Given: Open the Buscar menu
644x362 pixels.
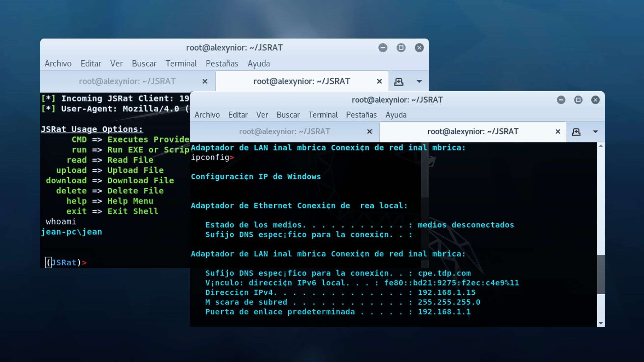Looking at the screenshot, I should tap(288, 115).
